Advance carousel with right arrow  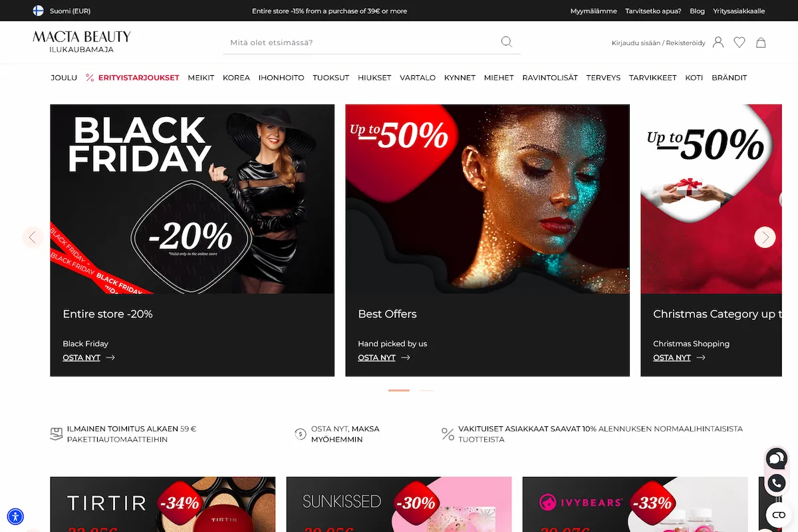[x=765, y=237]
